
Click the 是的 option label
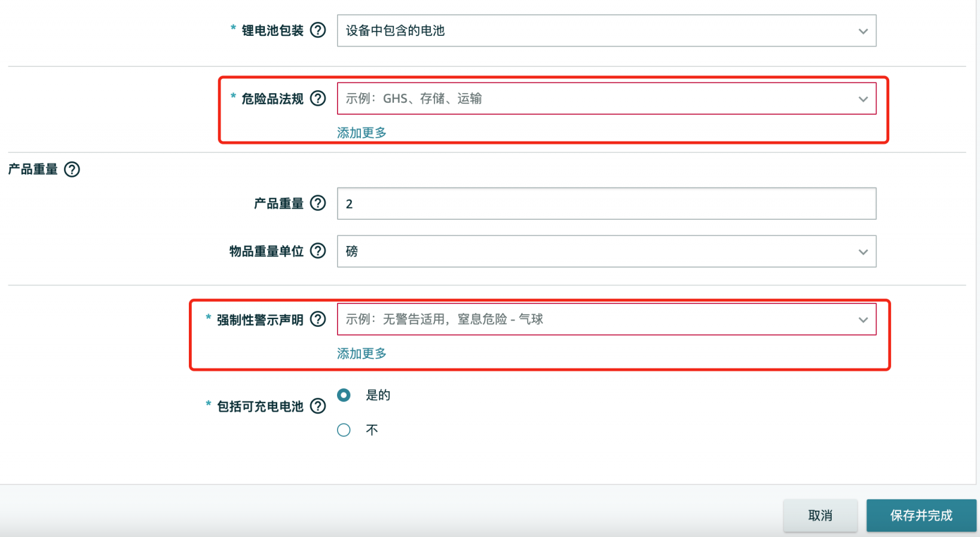pos(378,395)
